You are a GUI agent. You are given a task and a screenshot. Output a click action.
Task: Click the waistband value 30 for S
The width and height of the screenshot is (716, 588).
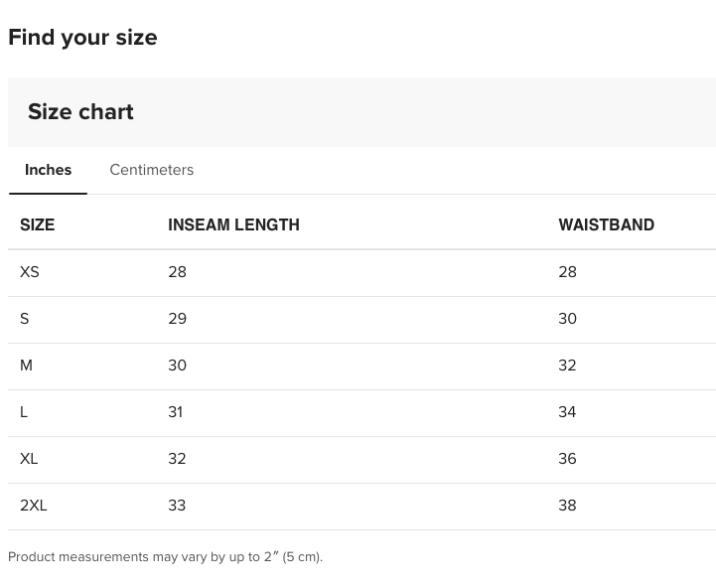pyautogui.click(x=567, y=319)
